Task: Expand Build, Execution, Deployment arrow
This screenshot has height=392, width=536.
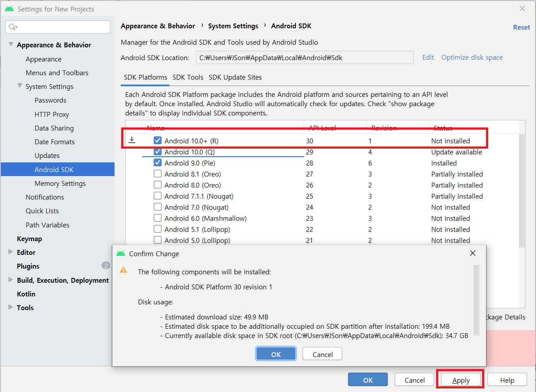Action: click(11, 280)
